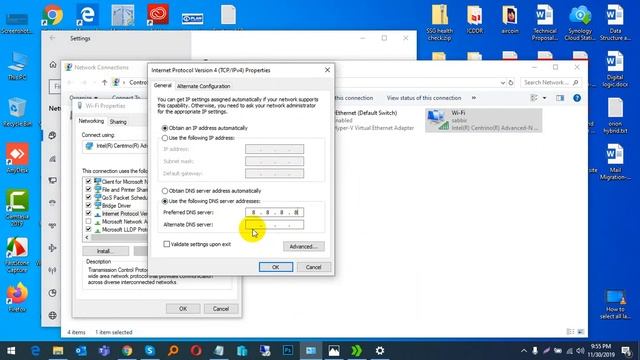Viewport: 640px width, 360px height.
Task: Click Creative Cloud desktop shortcut
Action: point(158,16)
